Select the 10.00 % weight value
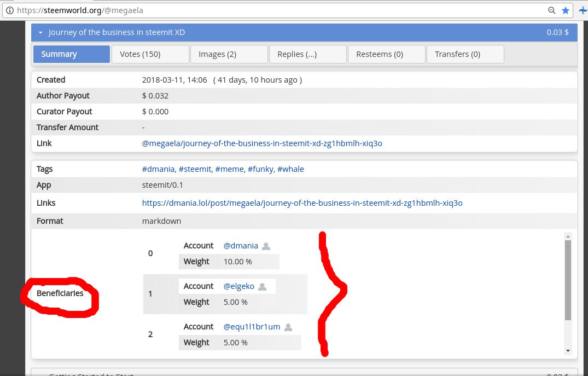588x376 pixels. point(238,262)
